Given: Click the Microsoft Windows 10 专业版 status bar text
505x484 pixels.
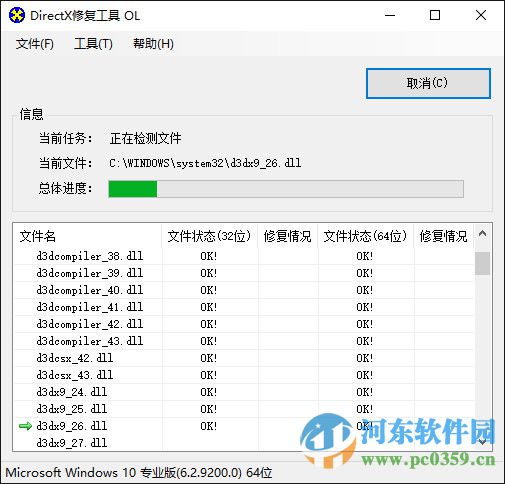Looking at the screenshot, I should pos(139,473).
